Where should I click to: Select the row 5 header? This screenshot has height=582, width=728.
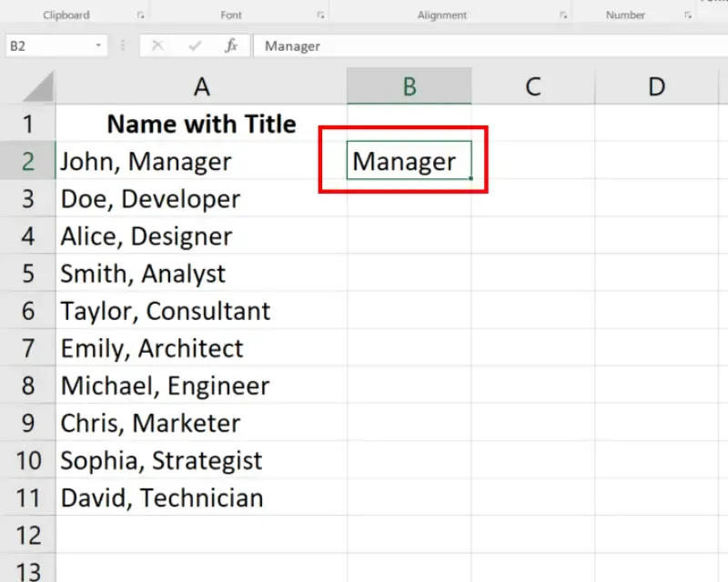click(27, 274)
